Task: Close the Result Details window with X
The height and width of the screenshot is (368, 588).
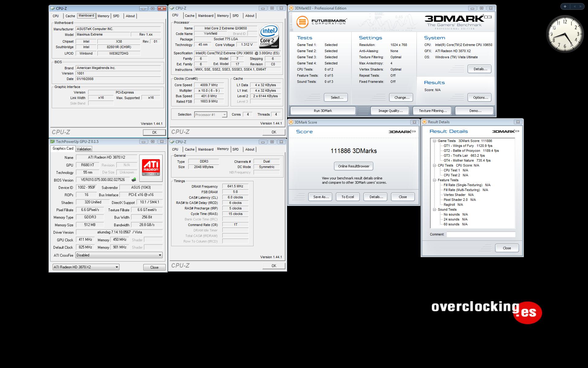Action: pos(518,122)
